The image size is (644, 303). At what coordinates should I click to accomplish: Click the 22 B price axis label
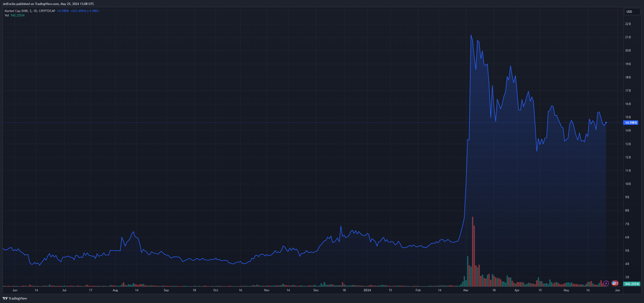tap(628, 24)
